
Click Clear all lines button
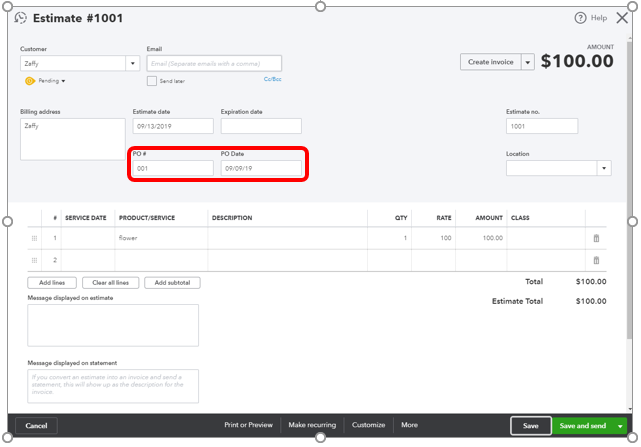click(110, 283)
